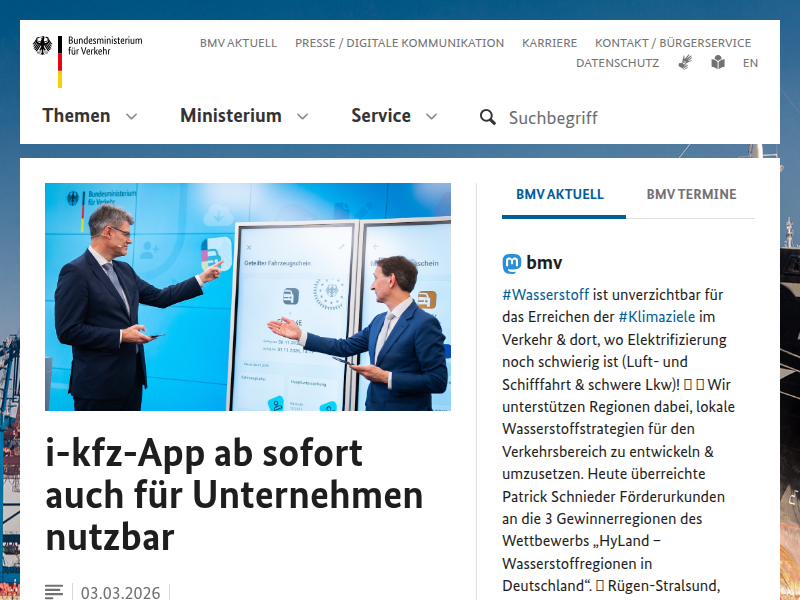The height and width of the screenshot is (600, 800).
Task: Go to the Karriere page
Action: tap(549, 43)
